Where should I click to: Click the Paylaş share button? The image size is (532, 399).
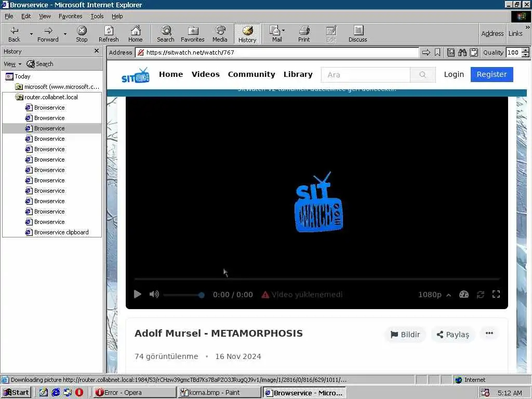coord(453,335)
